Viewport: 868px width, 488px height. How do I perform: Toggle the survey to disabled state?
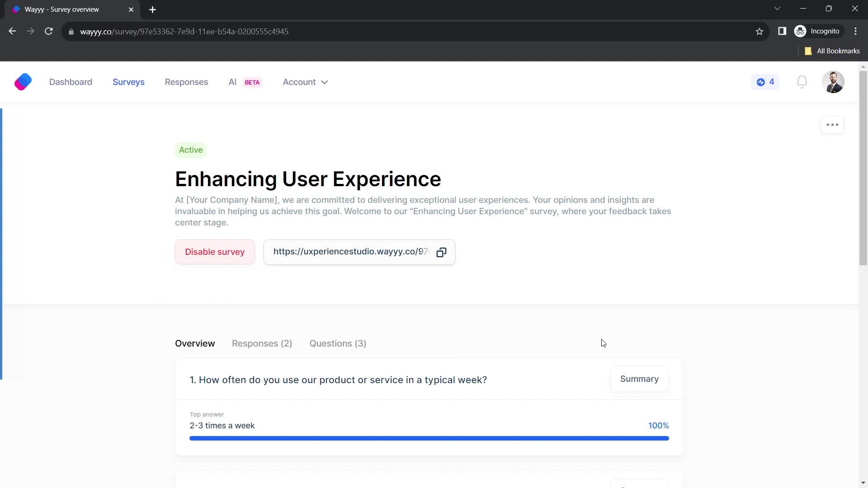pos(215,251)
